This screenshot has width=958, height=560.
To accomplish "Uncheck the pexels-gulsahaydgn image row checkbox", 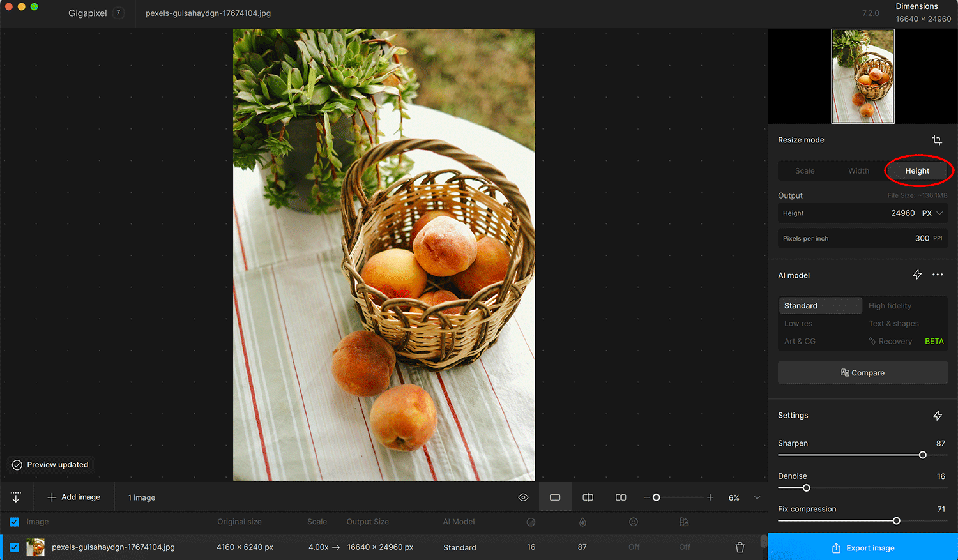I will coord(14,547).
